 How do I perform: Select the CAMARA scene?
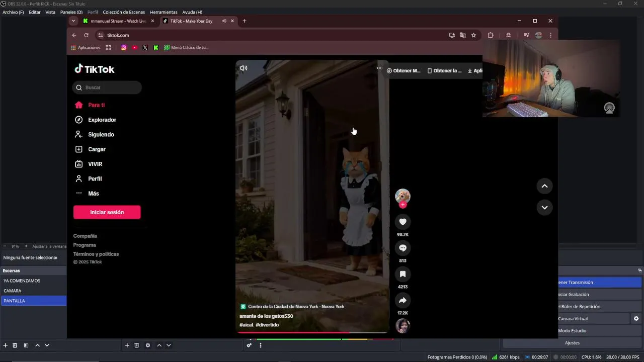click(x=33, y=291)
